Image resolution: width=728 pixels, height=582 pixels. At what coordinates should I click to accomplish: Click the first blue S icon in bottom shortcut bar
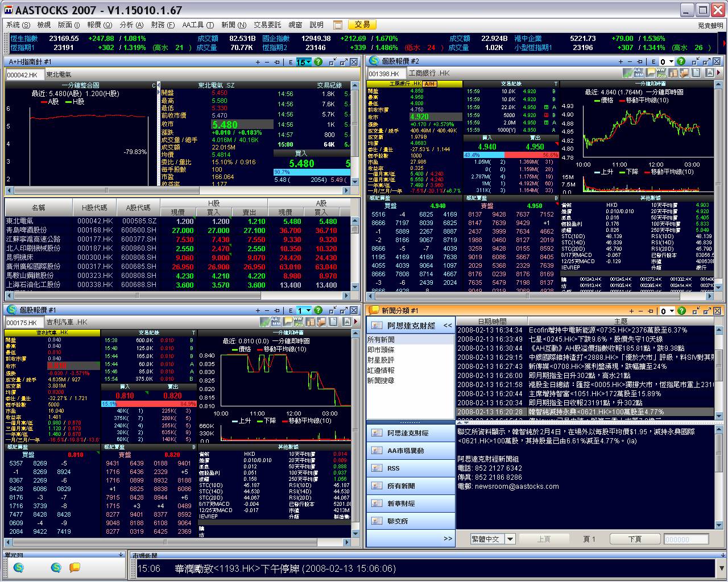[19, 567]
